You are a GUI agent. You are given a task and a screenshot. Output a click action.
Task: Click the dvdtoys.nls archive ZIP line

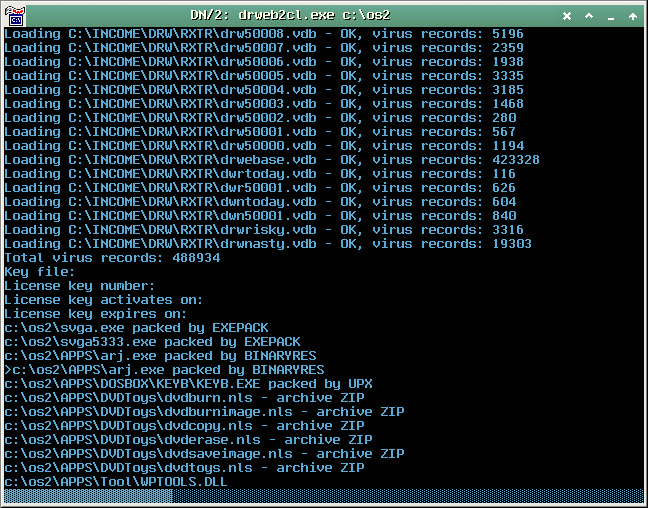coord(184,468)
